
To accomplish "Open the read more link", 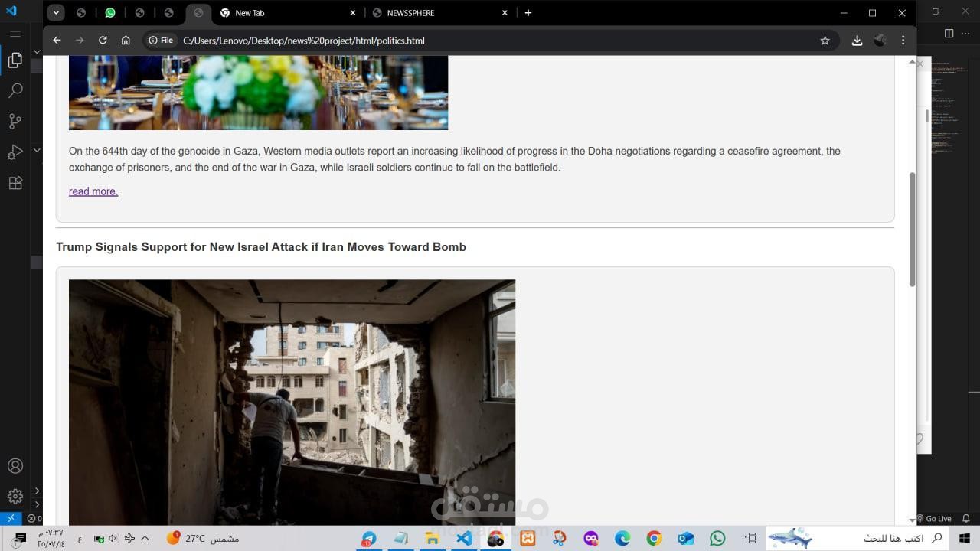I will pos(93,191).
